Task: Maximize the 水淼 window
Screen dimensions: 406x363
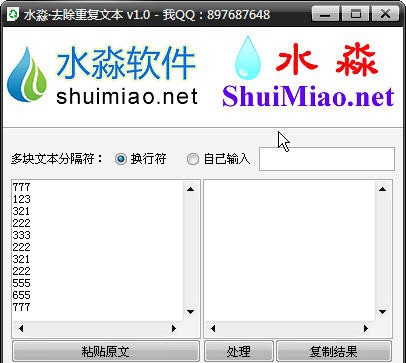Action: coord(356,14)
